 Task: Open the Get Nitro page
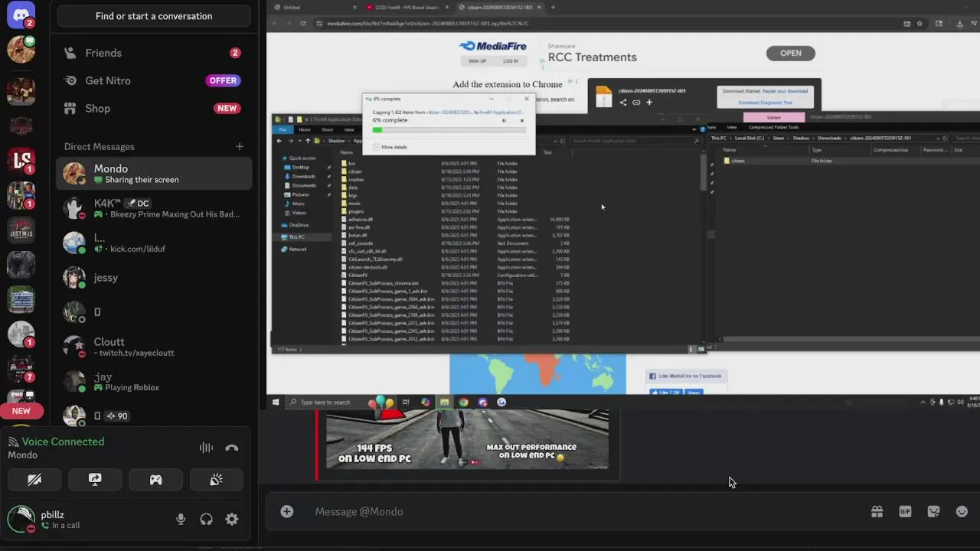coord(154,80)
